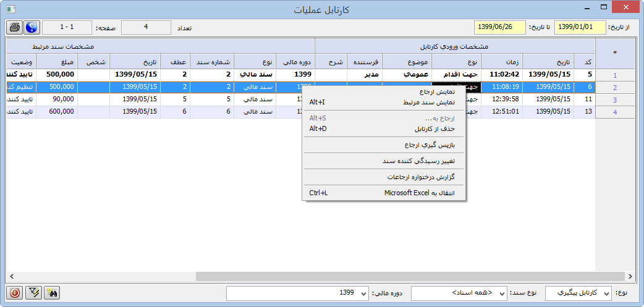The height and width of the screenshot is (307, 644).
Task: Click the asterisk row-selector column header
Action: pos(614,53)
